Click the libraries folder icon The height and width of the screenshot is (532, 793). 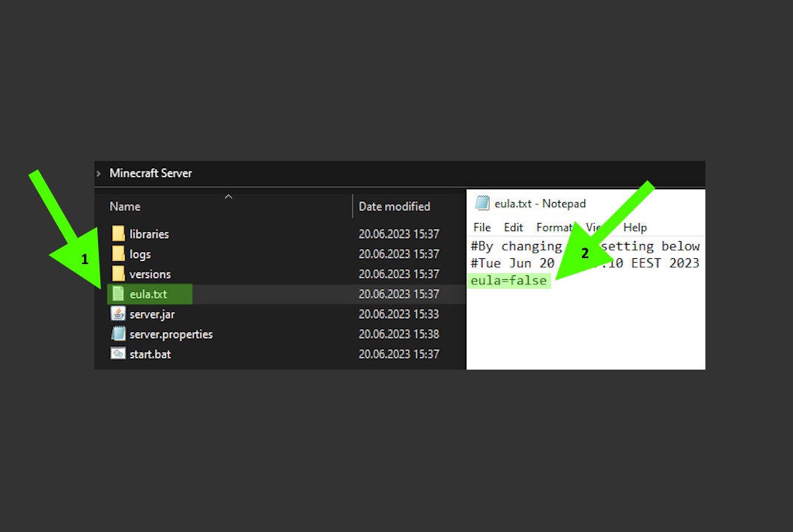click(118, 233)
